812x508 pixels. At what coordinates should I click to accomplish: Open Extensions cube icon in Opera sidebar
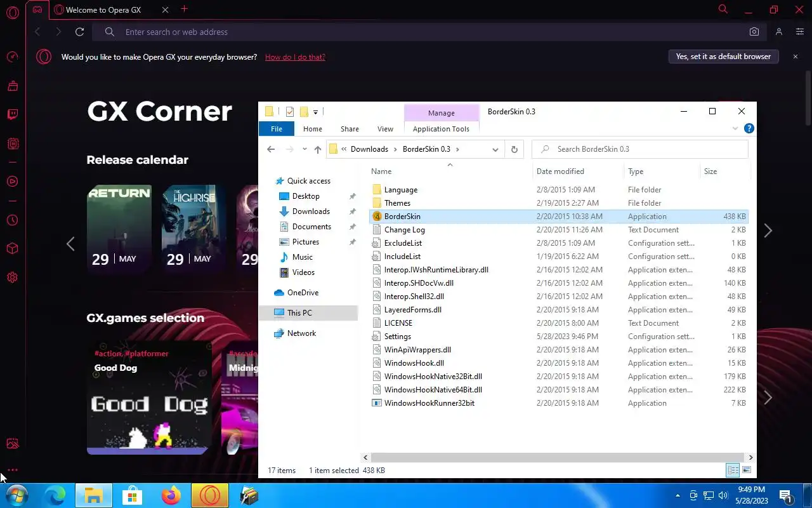[x=12, y=249]
